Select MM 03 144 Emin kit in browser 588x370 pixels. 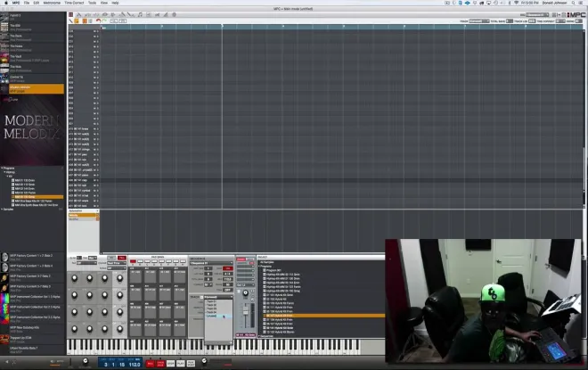pos(25,188)
